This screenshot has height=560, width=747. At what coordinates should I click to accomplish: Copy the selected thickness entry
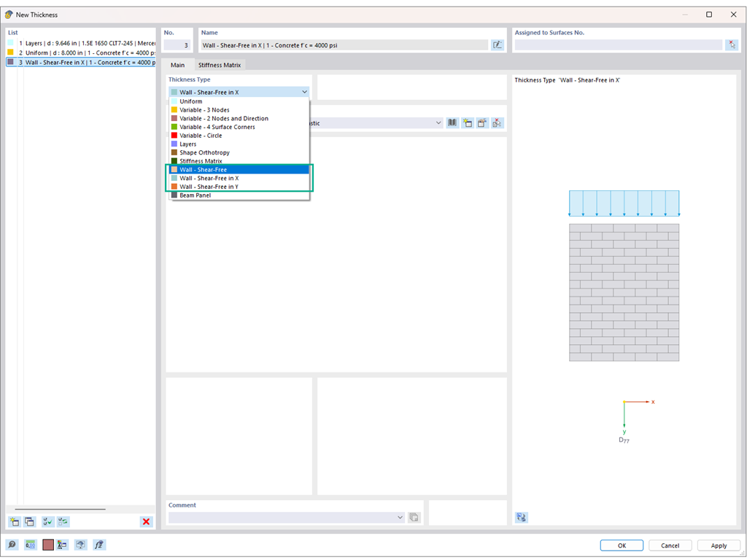point(29,521)
